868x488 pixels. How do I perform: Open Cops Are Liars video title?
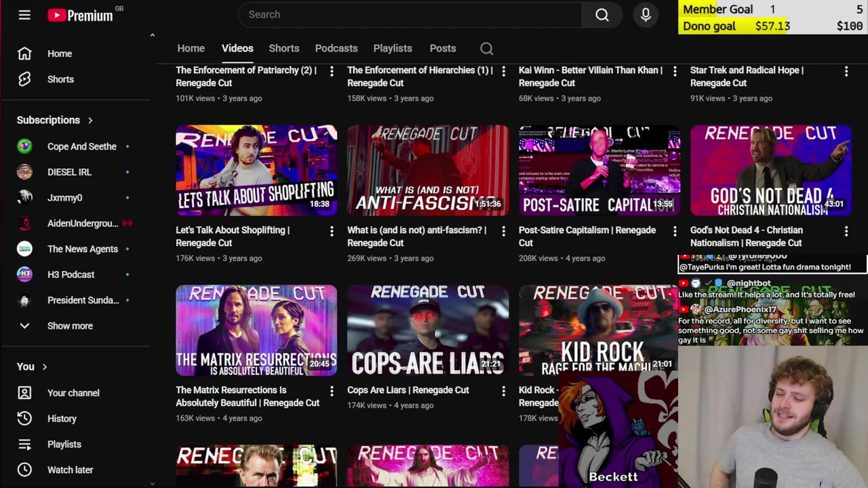(x=408, y=390)
